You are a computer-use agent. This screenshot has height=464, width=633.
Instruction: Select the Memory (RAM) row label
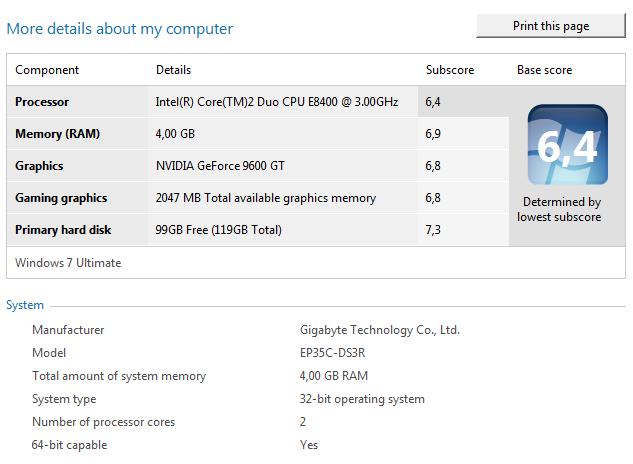[x=57, y=134]
